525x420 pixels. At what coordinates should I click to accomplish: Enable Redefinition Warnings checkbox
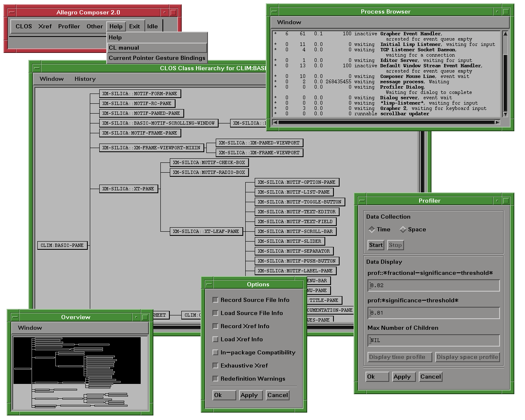coord(249,379)
